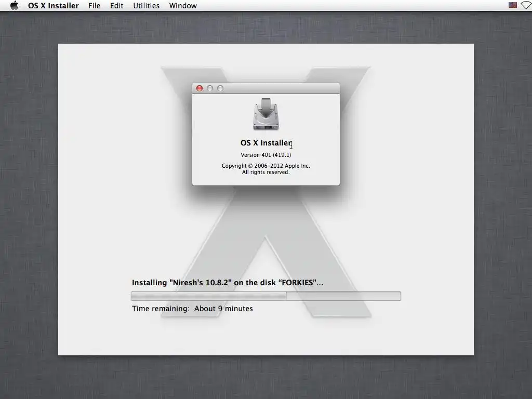This screenshot has width=532, height=399.
Task: Open the File menu
Action: [95, 6]
